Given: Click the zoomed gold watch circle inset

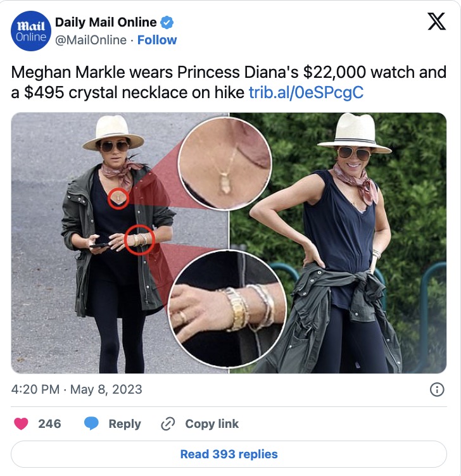Looking at the screenshot, I should (x=227, y=310).
